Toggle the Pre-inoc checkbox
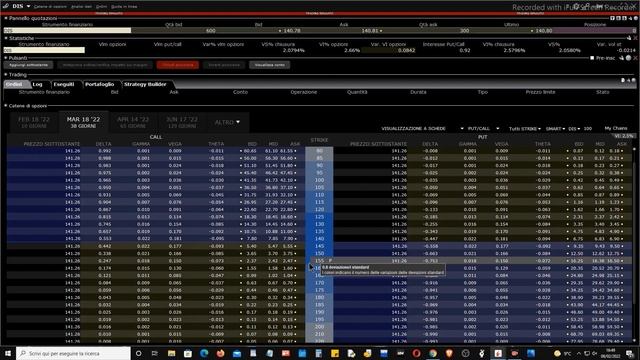640x360 pixels. (x=592, y=58)
